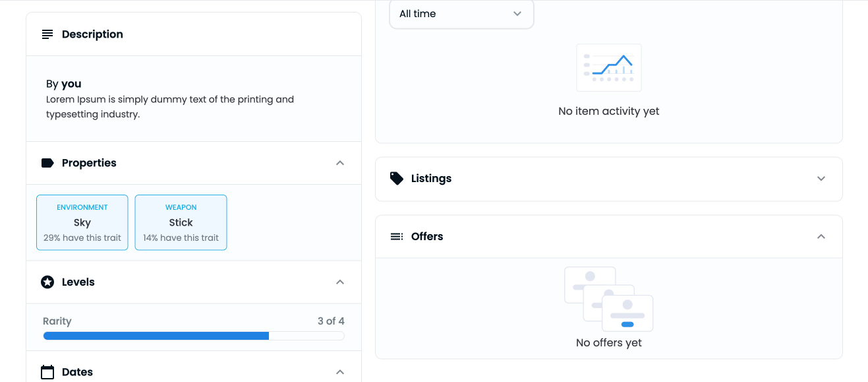Viewport: 868px width, 382px height.
Task: Click the Rarity progress bar
Action: pyautogui.click(x=194, y=336)
